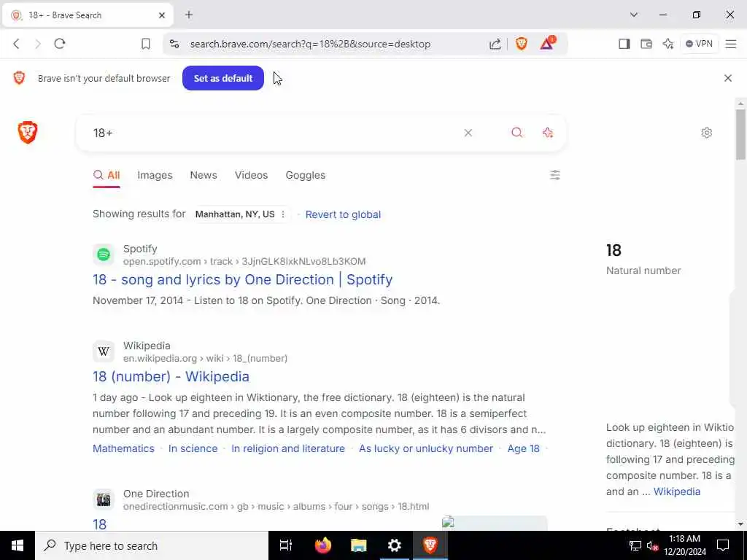Clear the search query with X icon
This screenshot has width=747, height=560.
click(x=468, y=133)
